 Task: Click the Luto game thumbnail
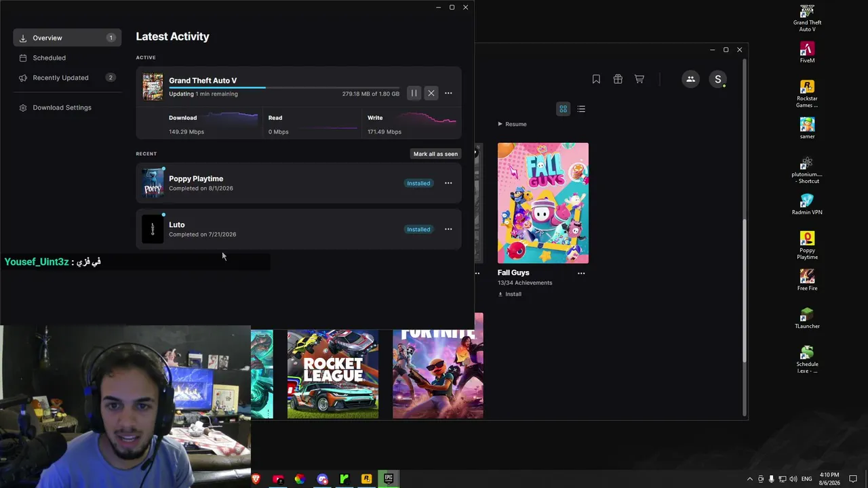click(153, 229)
